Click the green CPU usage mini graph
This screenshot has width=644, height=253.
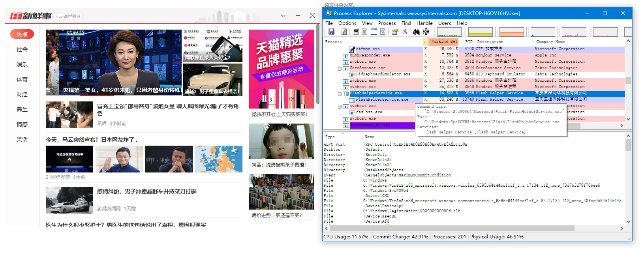tap(449, 32)
